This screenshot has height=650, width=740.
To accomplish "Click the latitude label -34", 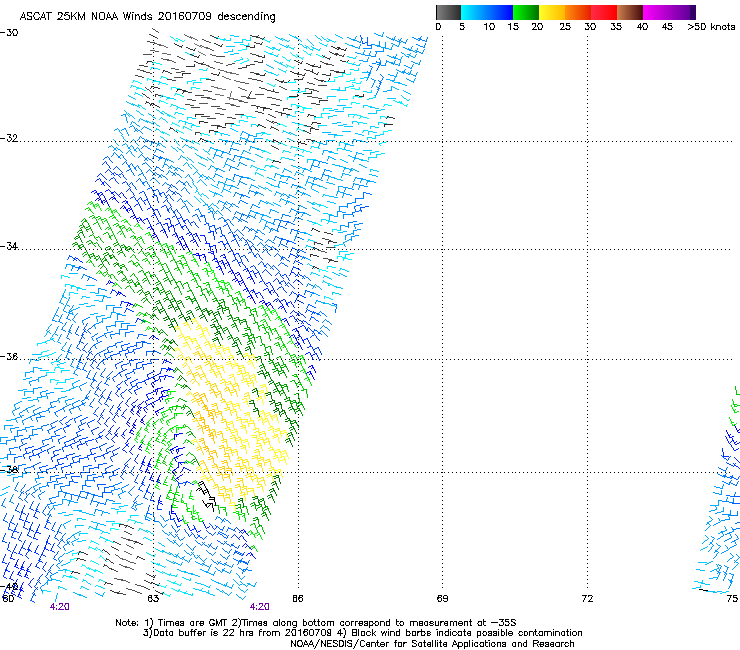I will coord(9,246).
